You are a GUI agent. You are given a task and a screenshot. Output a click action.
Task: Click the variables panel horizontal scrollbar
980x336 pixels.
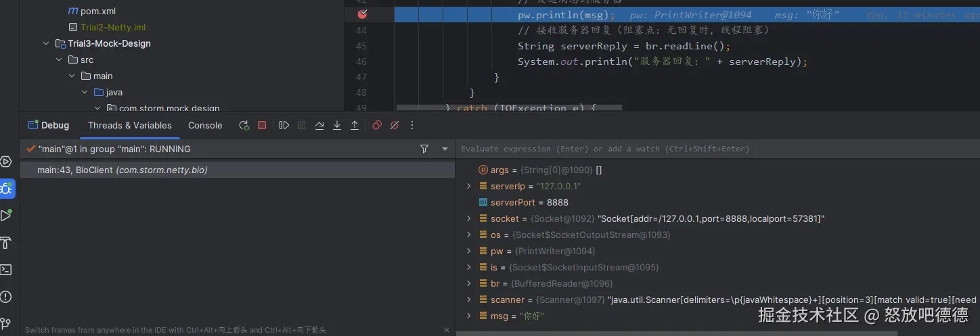coord(677,333)
